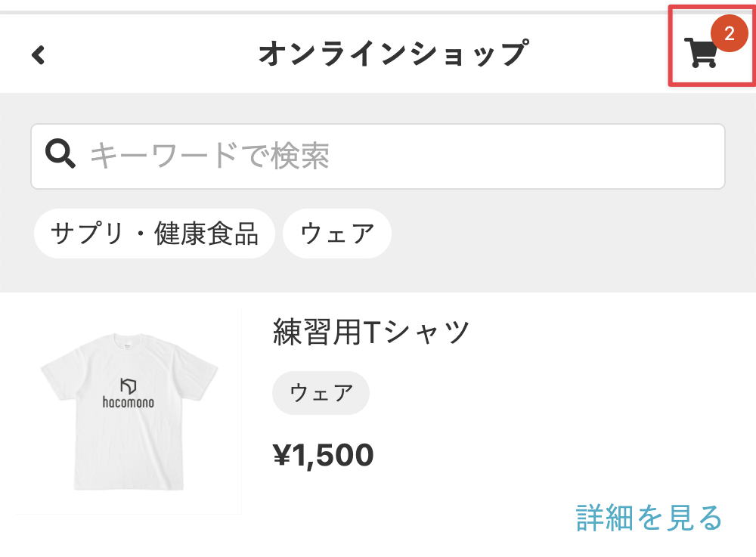Click the ¥1,500 price

[323, 455]
